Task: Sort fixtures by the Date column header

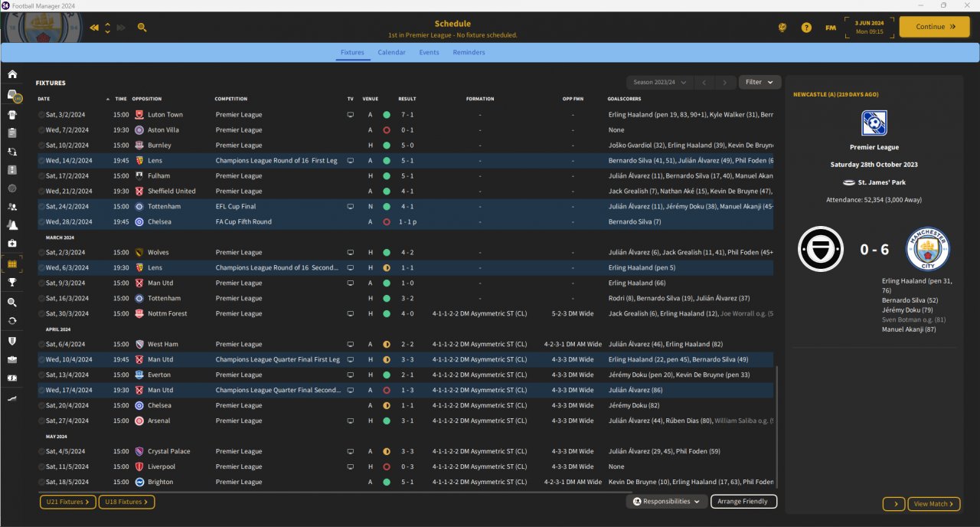Action: coord(44,99)
